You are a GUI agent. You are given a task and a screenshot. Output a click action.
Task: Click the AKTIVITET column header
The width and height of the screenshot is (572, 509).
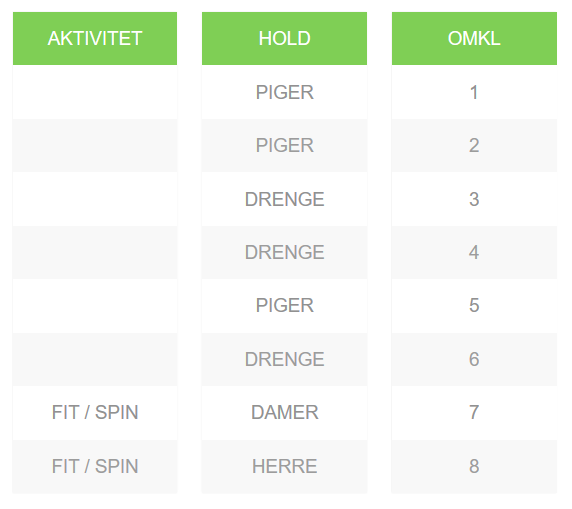(x=95, y=38)
